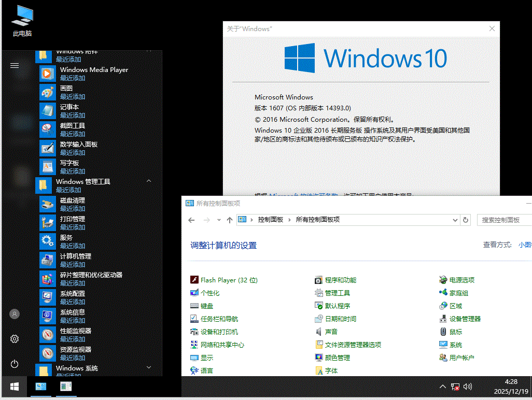Launch the Paint (画图) app icon
This screenshot has width=532, height=400.
click(47, 92)
